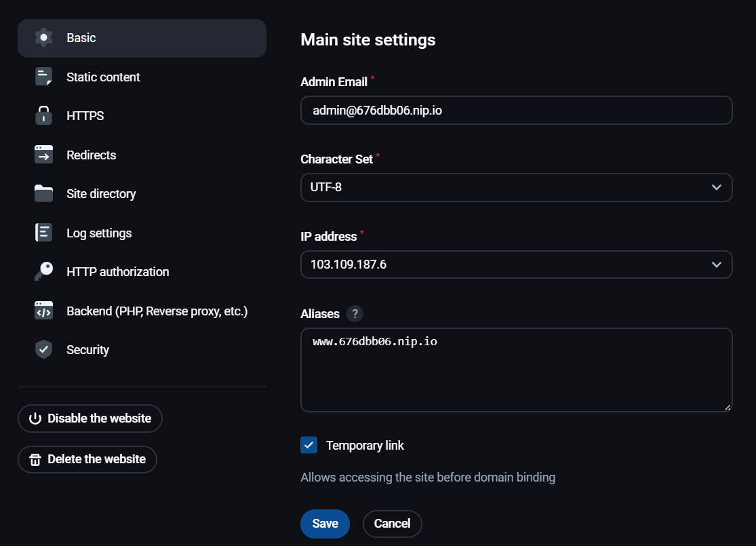Screen dimensions: 756x546
Task: Open the IP address dropdown
Action: [516, 265]
